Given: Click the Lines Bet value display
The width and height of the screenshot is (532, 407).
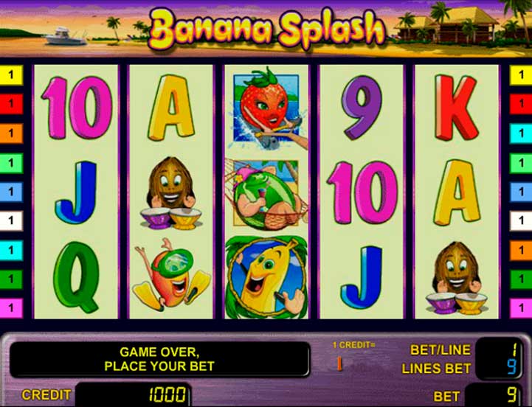Looking at the screenshot, I should [498, 368].
